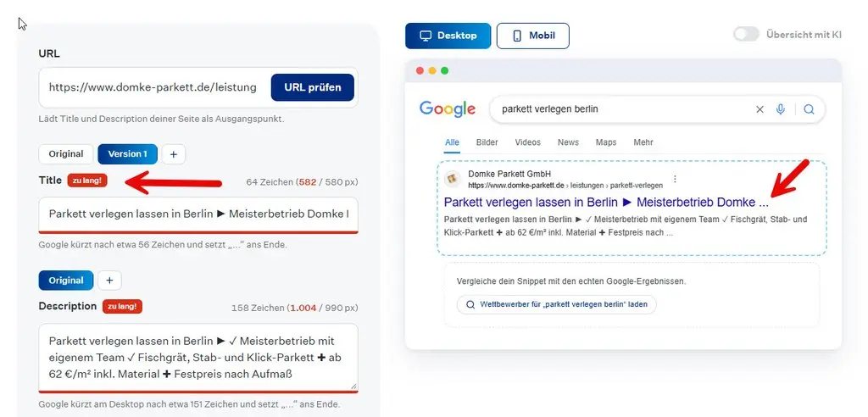This screenshot has height=417, width=868.
Task: Clear the search query with X icon
Action: 759,109
